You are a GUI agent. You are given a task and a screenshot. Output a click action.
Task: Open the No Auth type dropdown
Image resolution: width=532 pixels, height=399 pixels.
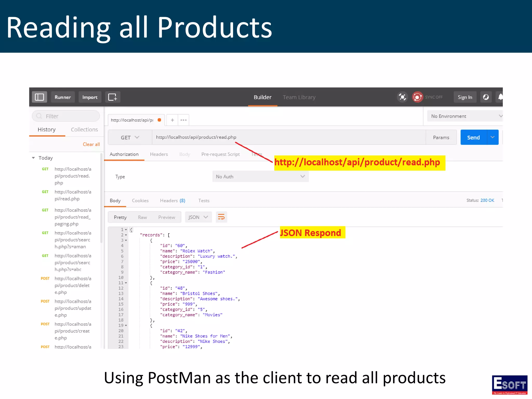pyautogui.click(x=261, y=177)
